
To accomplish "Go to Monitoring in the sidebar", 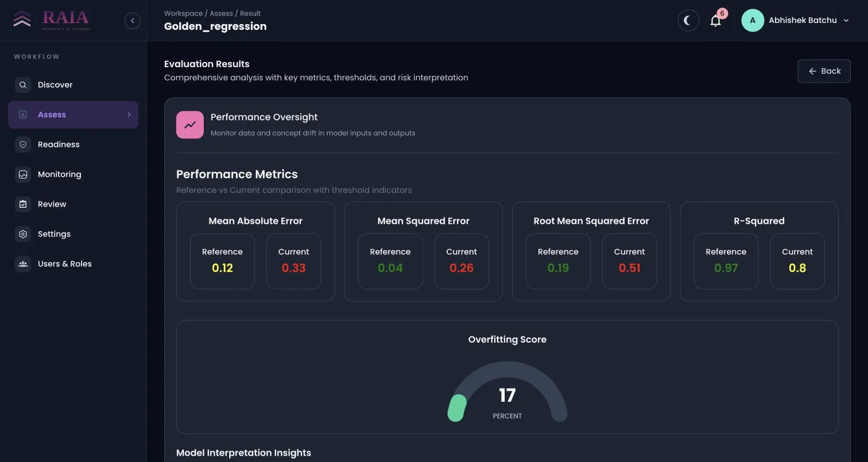I will tap(73, 174).
